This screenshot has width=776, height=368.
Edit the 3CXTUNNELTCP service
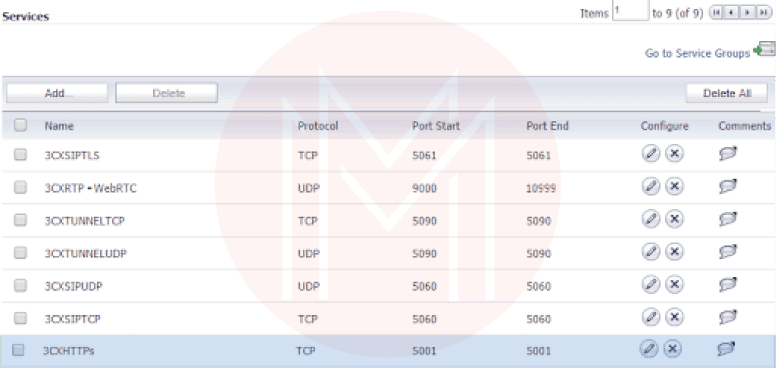pos(651,219)
